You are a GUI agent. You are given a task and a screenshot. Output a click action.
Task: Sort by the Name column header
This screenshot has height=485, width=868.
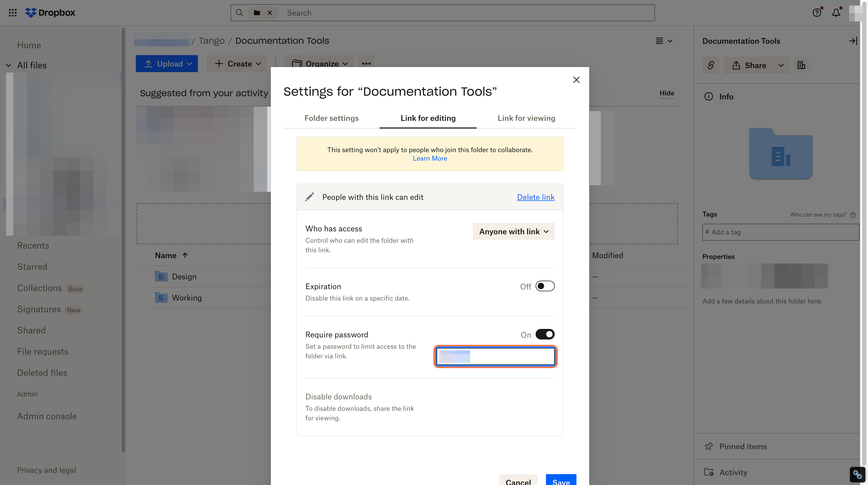[171, 255]
